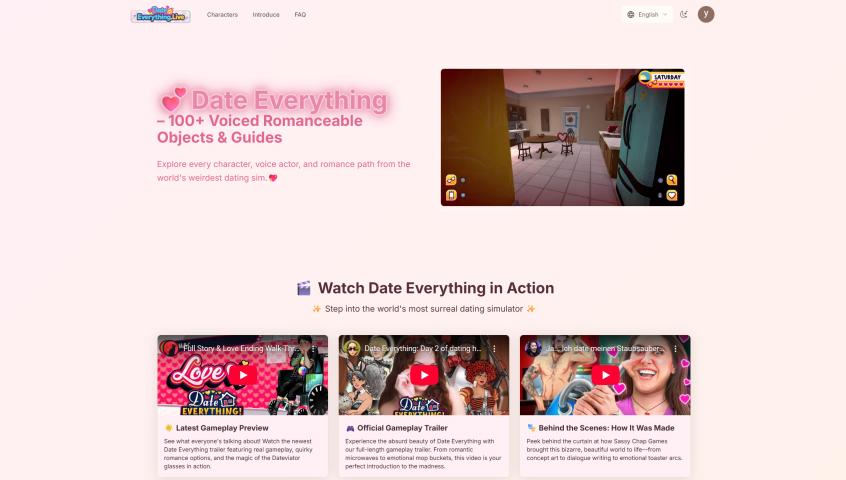Play the Day 2 of dating video
The height and width of the screenshot is (480, 846).
[x=424, y=375]
